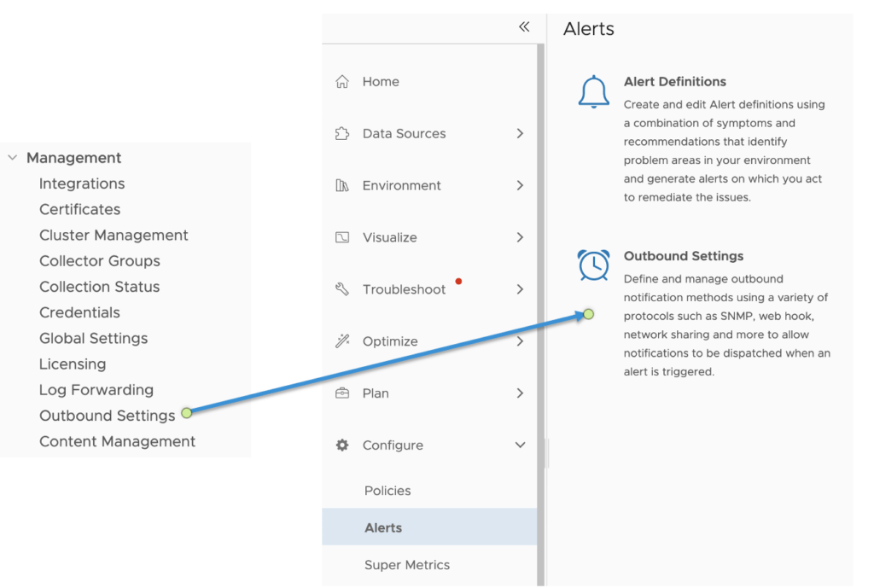Collapse the Management tree node

(13, 158)
